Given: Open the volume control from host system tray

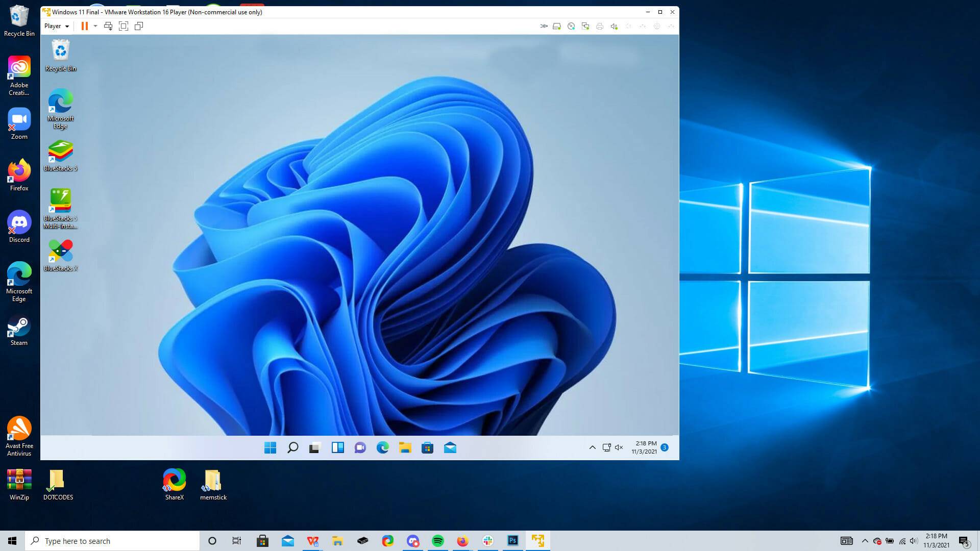Looking at the screenshot, I should coord(913,541).
